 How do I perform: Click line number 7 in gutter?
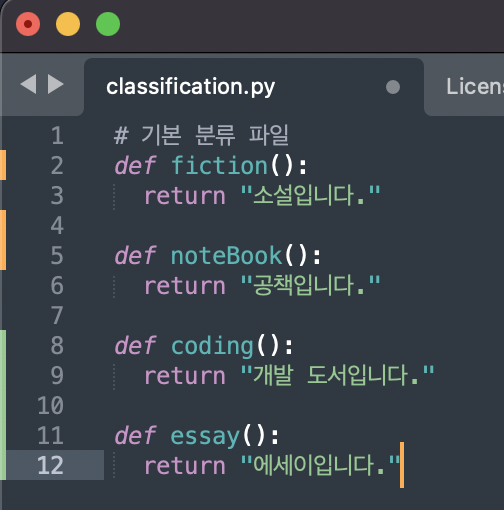[57, 315]
